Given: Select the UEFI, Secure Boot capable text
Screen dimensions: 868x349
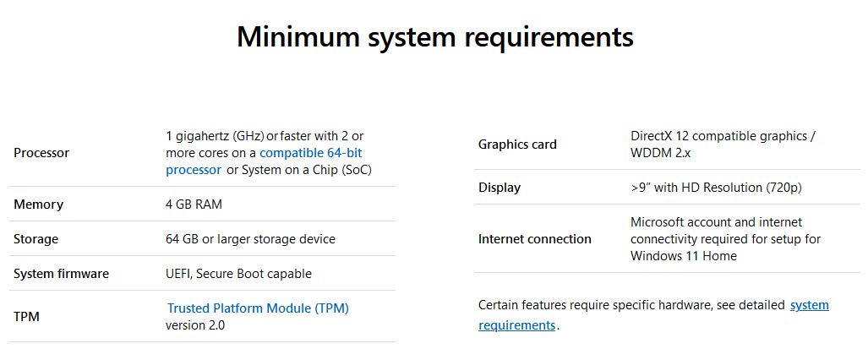Looking at the screenshot, I should (x=238, y=274).
